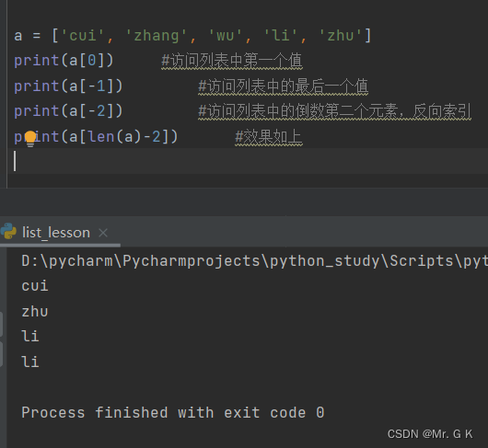Click the list assignment line with 'cui'
Viewport: 488px width, 448px height.
click(x=192, y=36)
